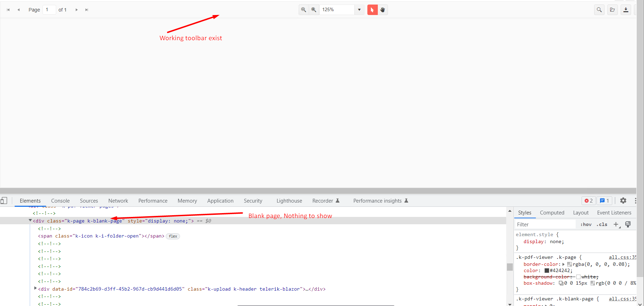Click the 125% zoom combo box

(x=337, y=10)
